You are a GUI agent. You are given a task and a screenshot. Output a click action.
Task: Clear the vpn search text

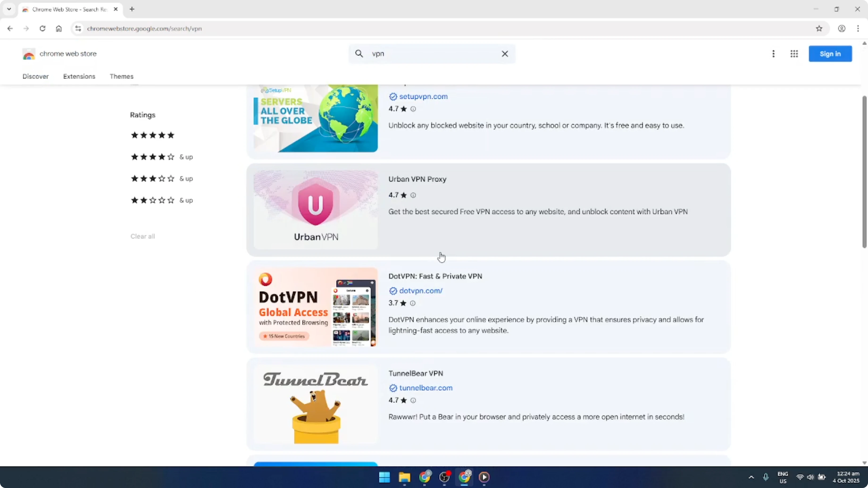coord(505,54)
